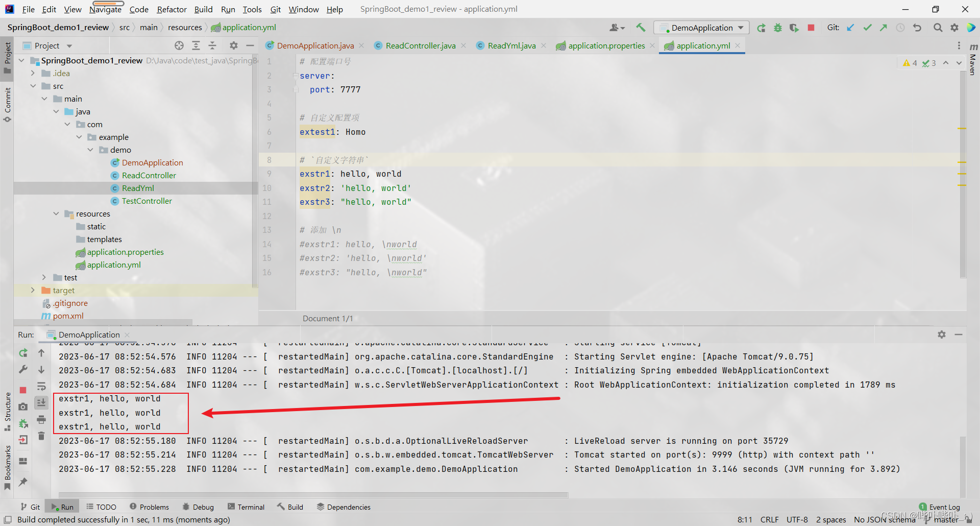Toggle the Maven tool window stripe
The image size is (980, 526).
(x=973, y=59)
